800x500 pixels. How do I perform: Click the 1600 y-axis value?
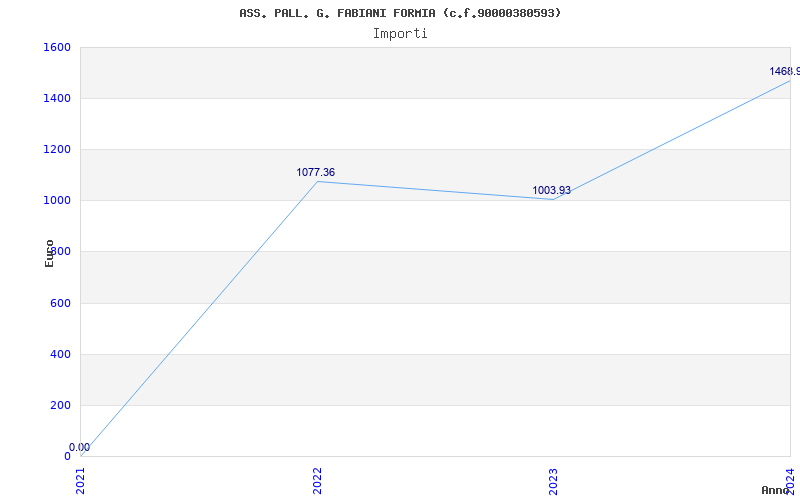coord(57,47)
